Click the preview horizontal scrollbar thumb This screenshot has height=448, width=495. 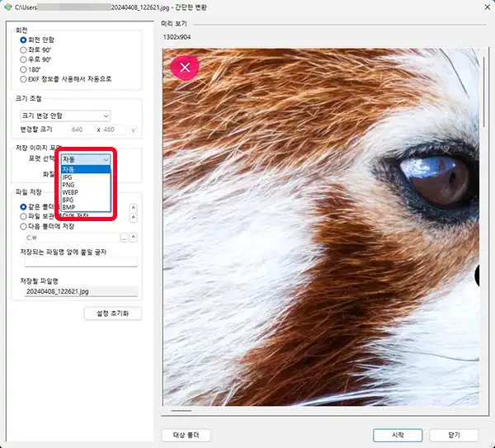[x=181, y=411]
